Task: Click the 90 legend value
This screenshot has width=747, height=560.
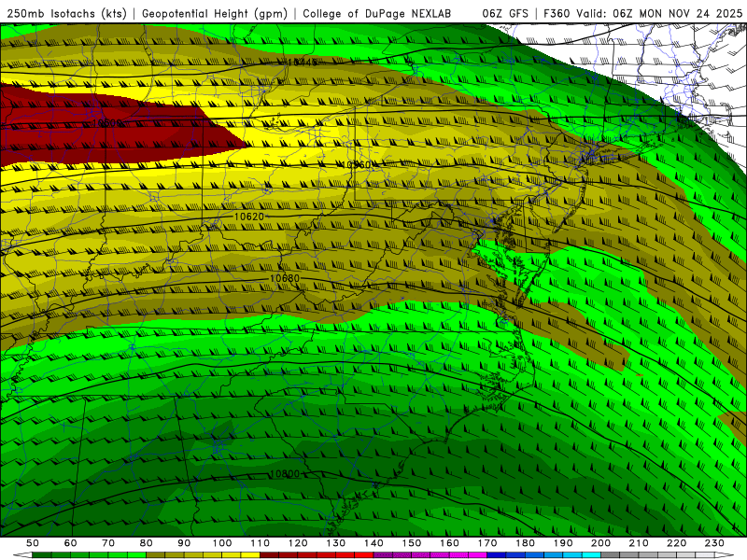Action: [x=184, y=543]
